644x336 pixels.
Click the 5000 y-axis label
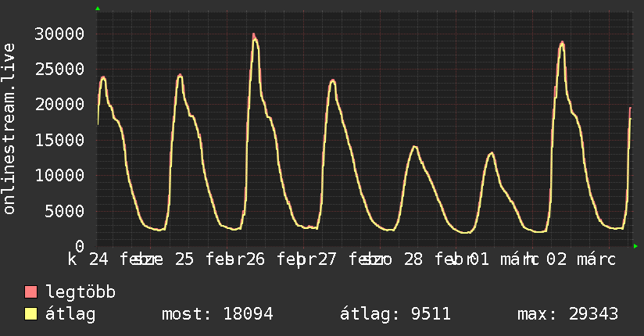coord(65,211)
